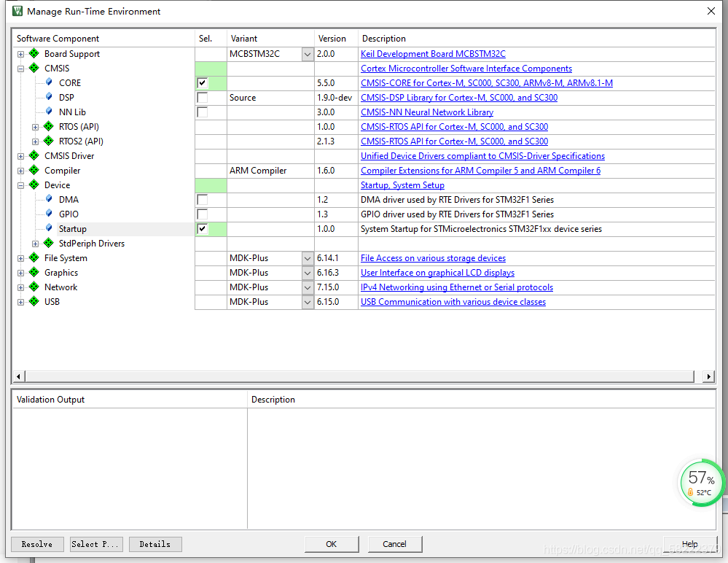The width and height of the screenshot is (728, 563).
Task: Click the 57% temperature monitor widget
Action: pos(702,483)
